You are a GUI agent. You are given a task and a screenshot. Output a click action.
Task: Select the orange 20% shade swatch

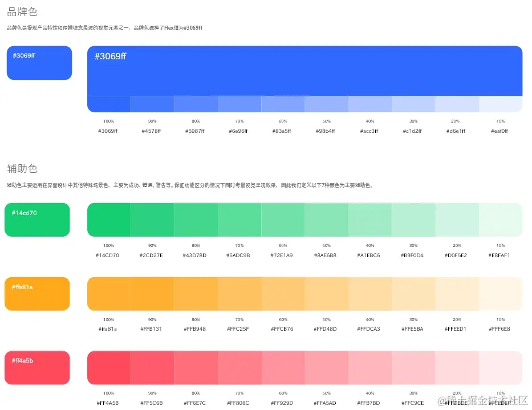[457, 294]
